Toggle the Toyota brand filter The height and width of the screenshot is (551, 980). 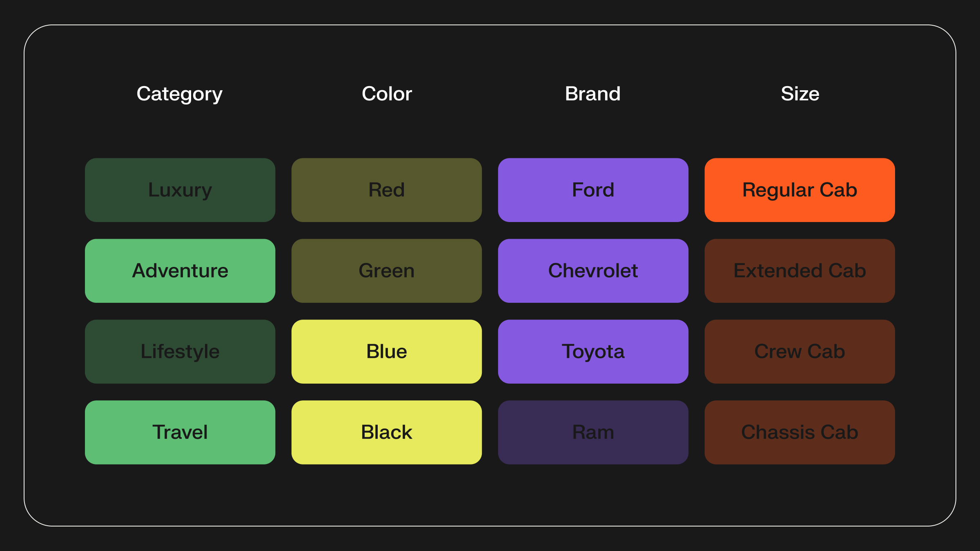[x=593, y=352]
